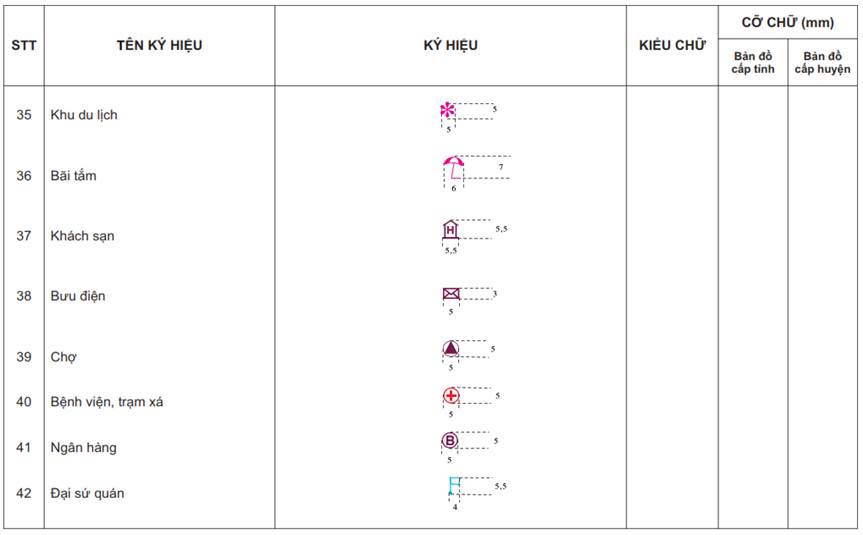This screenshot has height=535, width=863.
Task: Click the triangle-in-circle Chợ symbol
Action: pyautogui.click(x=451, y=348)
